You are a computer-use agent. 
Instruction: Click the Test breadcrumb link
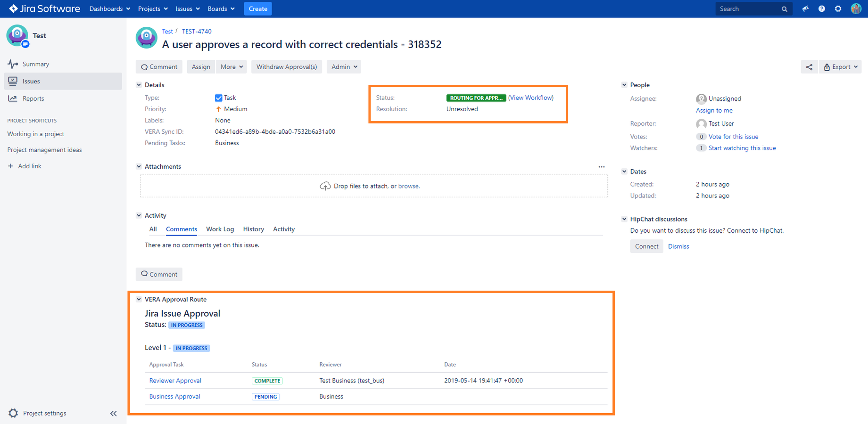167,31
